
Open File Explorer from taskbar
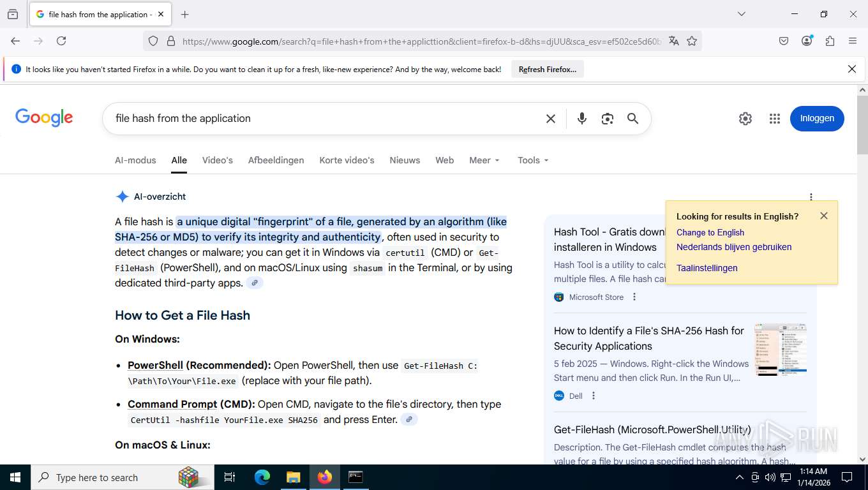pos(293,477)
